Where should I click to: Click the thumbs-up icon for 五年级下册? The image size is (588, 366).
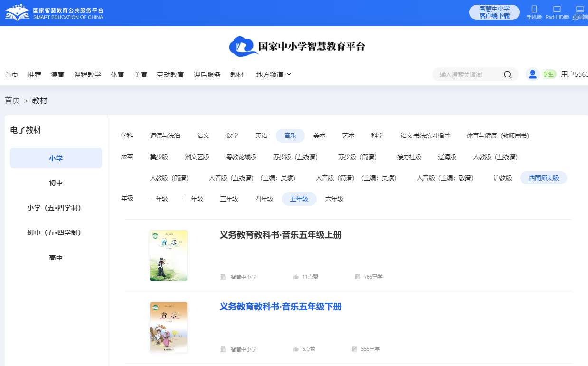[x=296, y=349]
